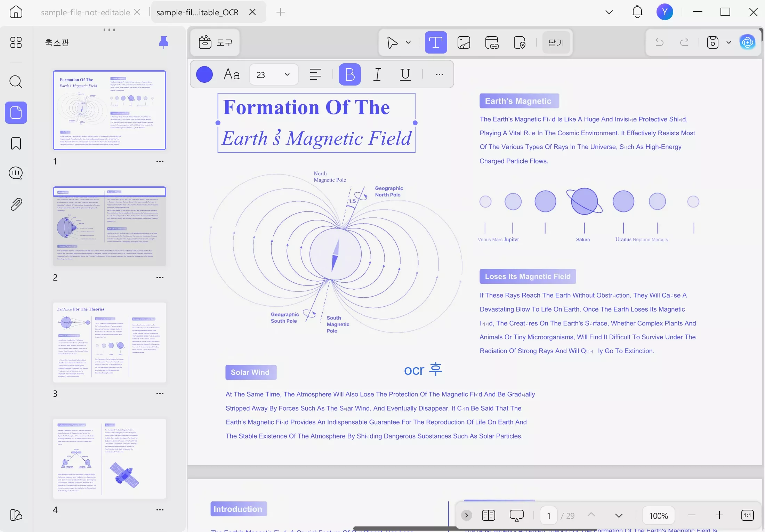Click the 닫기 close button

(x=556, y=43)
